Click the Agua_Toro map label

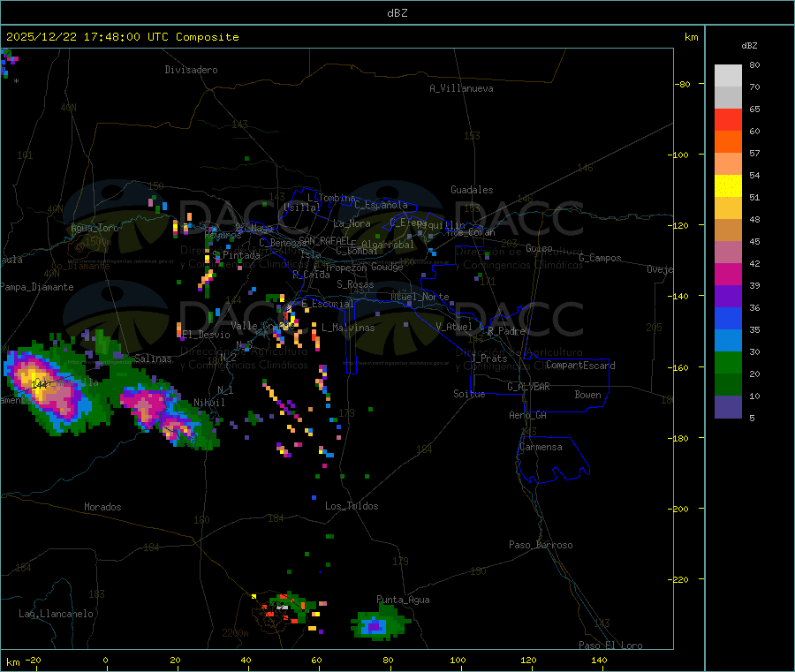click(95, 228)
